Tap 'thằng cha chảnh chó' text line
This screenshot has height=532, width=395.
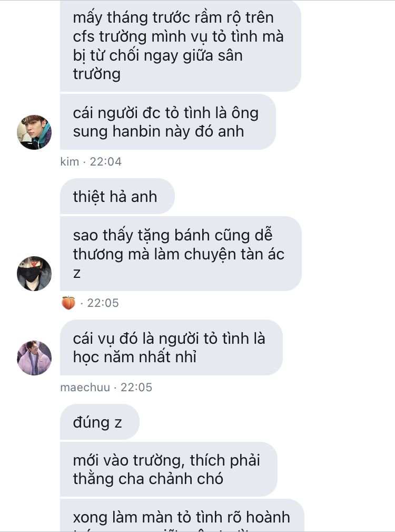click(148, 479)
